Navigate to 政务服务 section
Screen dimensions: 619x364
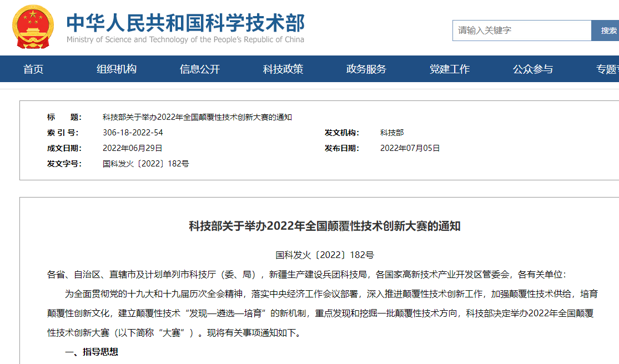tap(366, 69)
